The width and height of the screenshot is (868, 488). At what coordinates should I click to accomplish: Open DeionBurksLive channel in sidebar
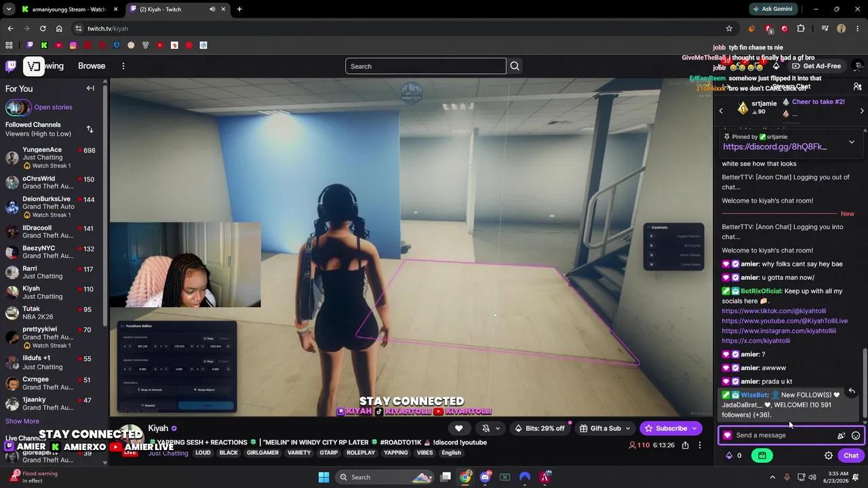pyautogui.click(x=52, y=207)
